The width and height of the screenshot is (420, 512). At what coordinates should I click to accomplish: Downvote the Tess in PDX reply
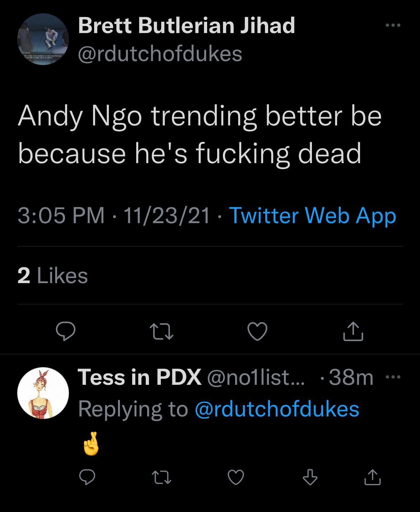[310, 478]
